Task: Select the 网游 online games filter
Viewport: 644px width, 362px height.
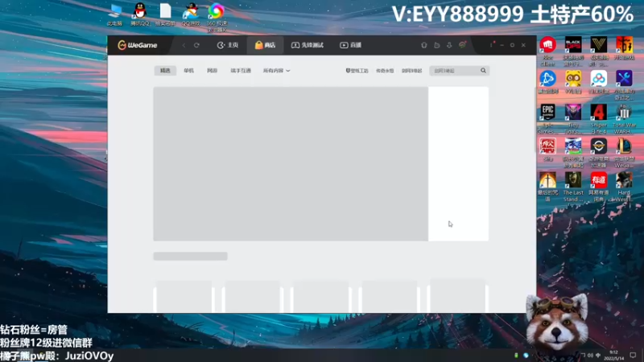Action: pyautogui.click(x=212, y=71)
